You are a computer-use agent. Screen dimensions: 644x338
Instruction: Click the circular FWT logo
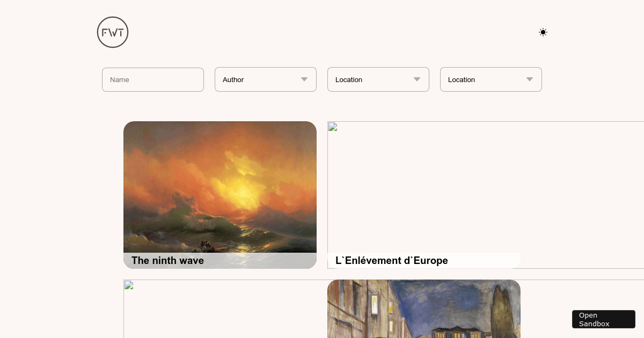(113, 32)
